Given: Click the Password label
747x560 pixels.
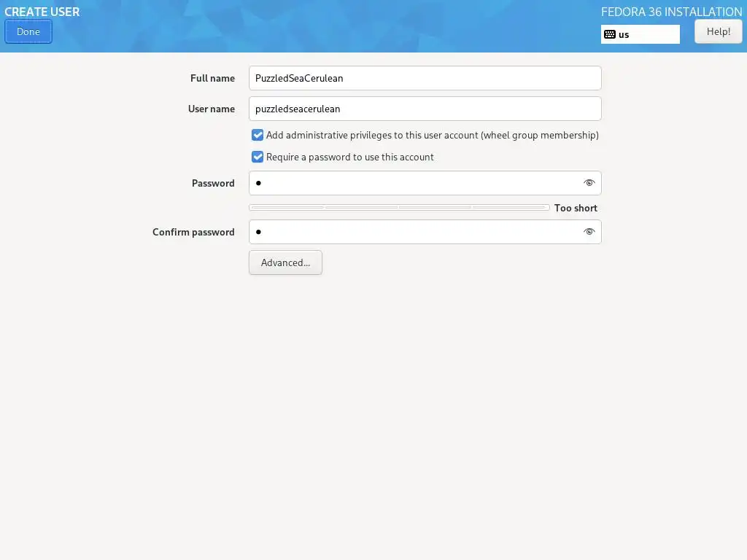Looking at the screenshot, I should coord(213,183).
